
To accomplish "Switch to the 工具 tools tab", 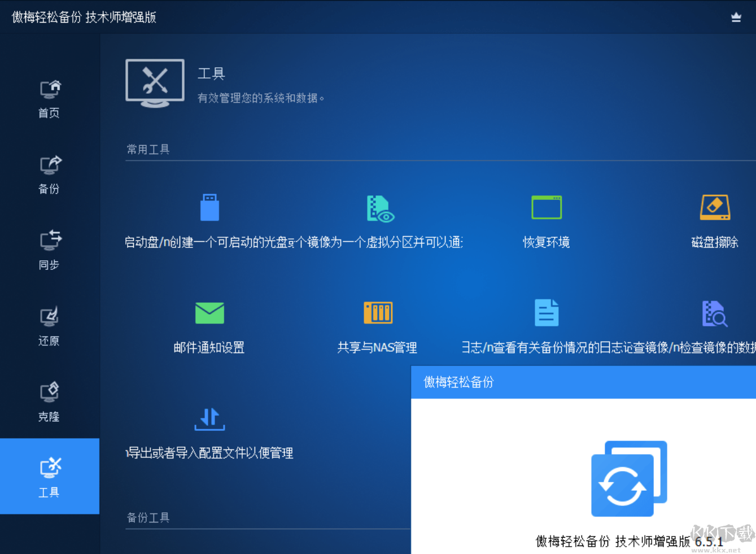I will click(x=49, y=476).
